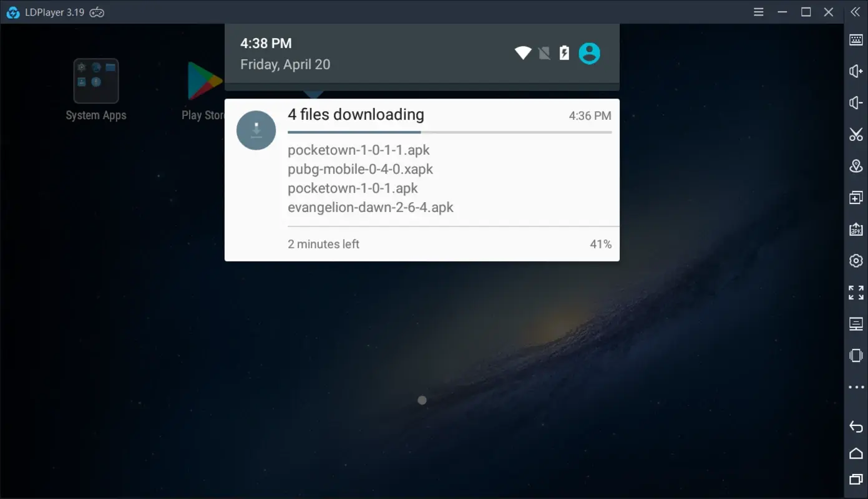Screen dimensions: 868x499
Task: Open the hamburger menu in the title bar
Action: click(758, 12)
